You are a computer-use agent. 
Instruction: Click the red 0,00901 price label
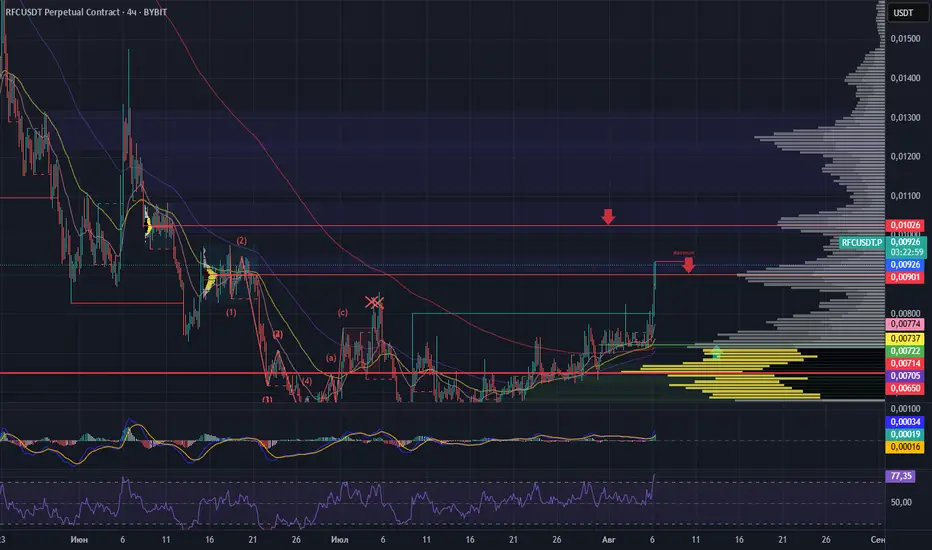pos(905,277)
